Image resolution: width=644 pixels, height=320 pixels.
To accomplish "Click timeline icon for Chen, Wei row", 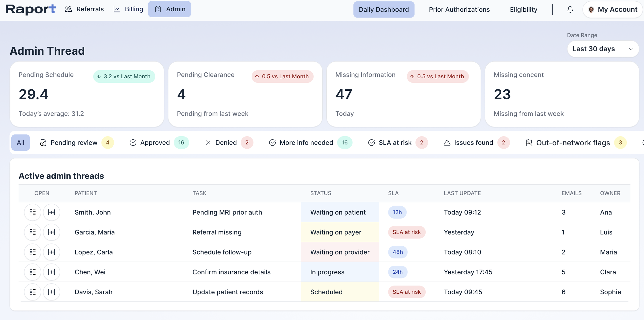I will point(52,272).
